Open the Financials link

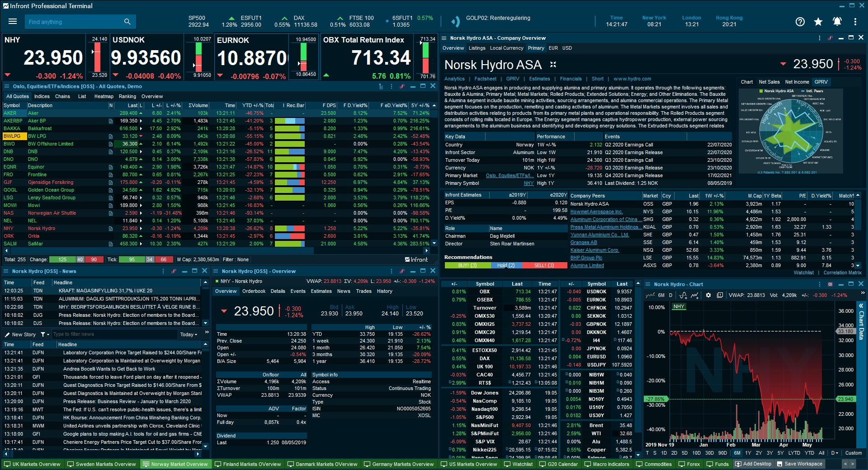(x=571, y=79)
